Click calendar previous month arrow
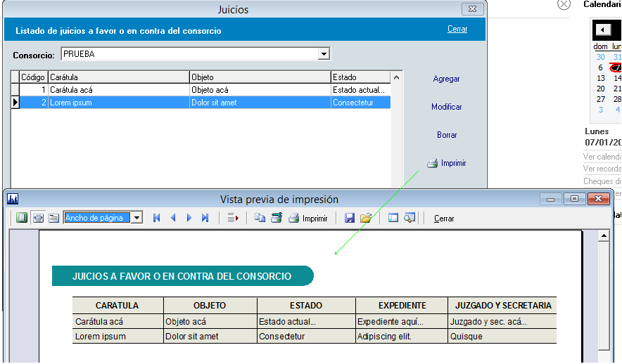This screenshot has width=622, height=364. pyautogui.click(x=604, y=30)
